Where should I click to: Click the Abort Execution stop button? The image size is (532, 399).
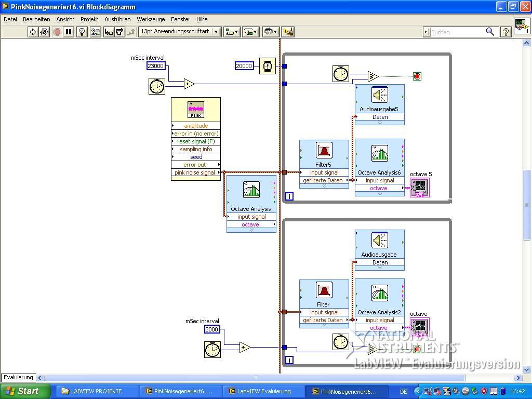pos(57,32)
